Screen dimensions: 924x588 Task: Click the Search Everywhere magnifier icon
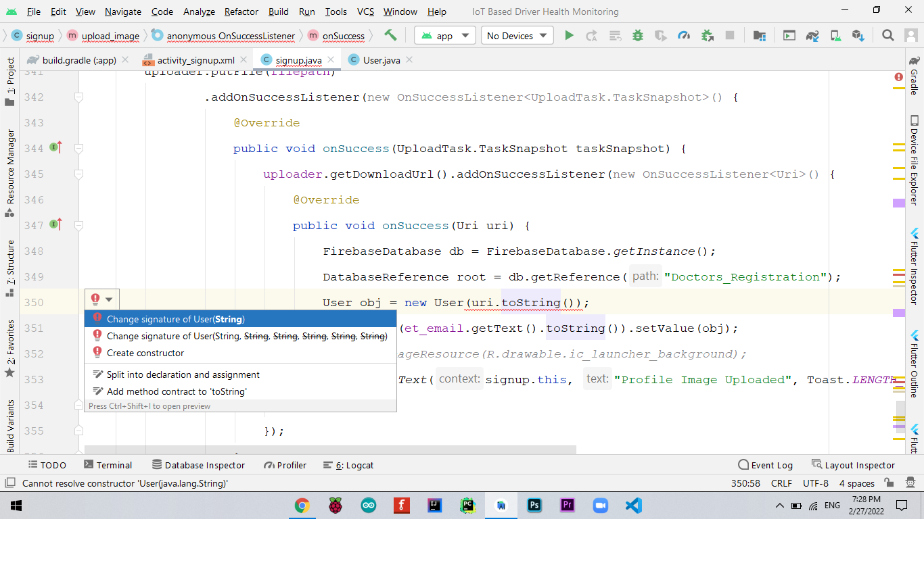click(888, 35)
